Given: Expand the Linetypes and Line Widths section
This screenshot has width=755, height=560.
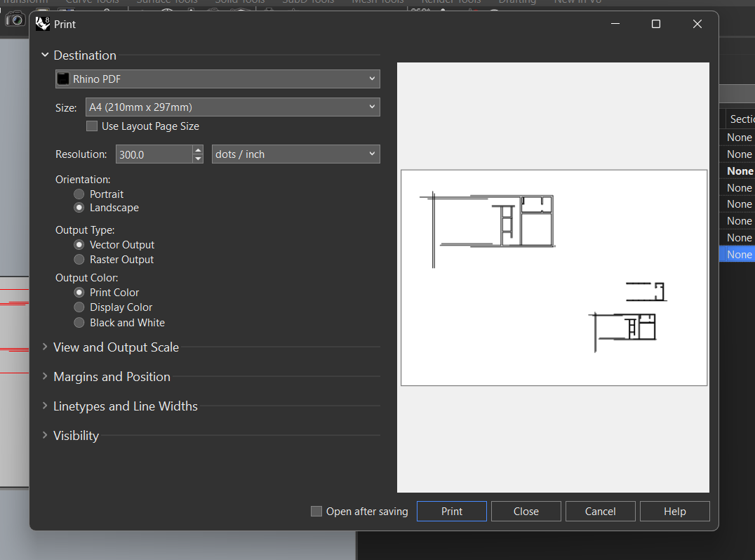Looking at the screenshot, I should (x=125, y=406).
